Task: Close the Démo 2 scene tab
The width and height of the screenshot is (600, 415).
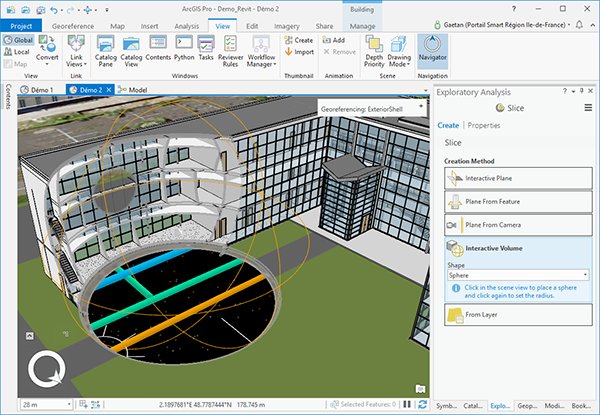Action: [109, 90]
